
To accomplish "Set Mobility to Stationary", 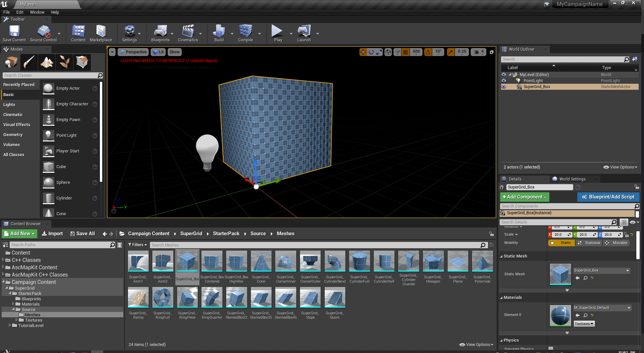I will (x=589, y=243).
